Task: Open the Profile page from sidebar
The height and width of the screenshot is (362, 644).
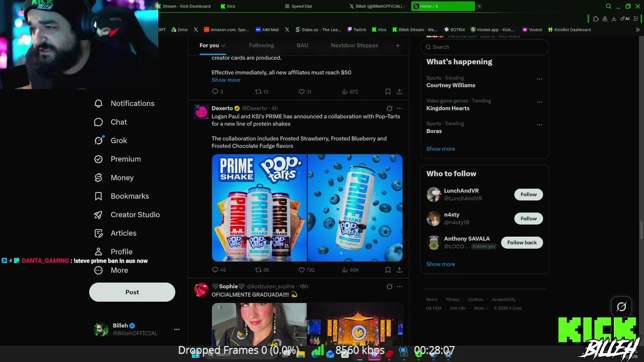Action: [114, 252]
